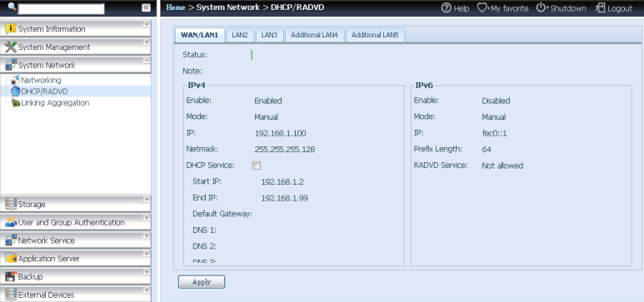
Task: Switch to the LAN3 tab
Action: (x=269, y=35)
